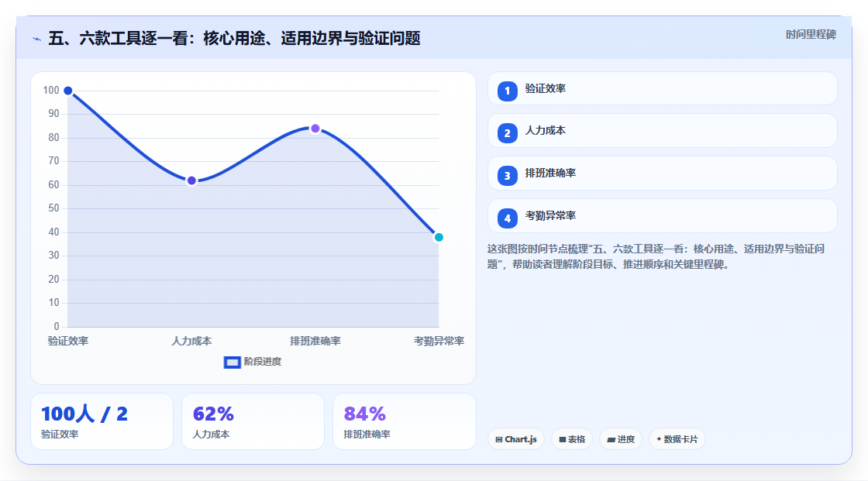Screen dimensions: 868x481
Task: Click the 100人 / 2 stat card
Action: pos(102,422)
